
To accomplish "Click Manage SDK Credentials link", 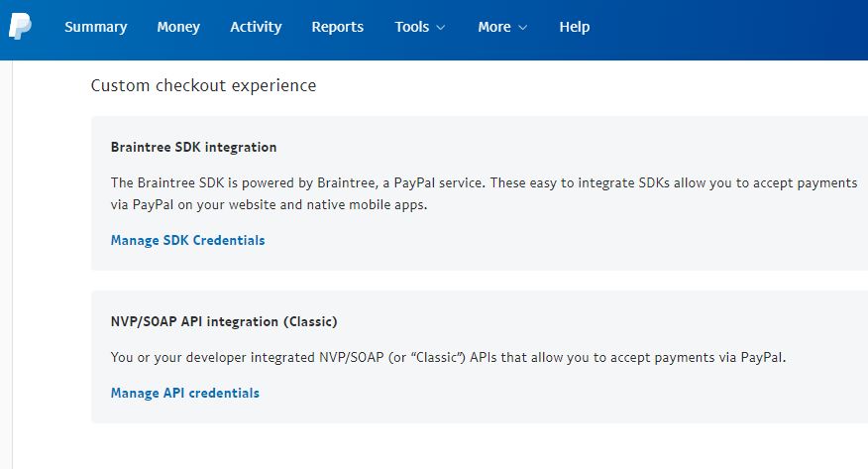I will click(x=187, y=240).
